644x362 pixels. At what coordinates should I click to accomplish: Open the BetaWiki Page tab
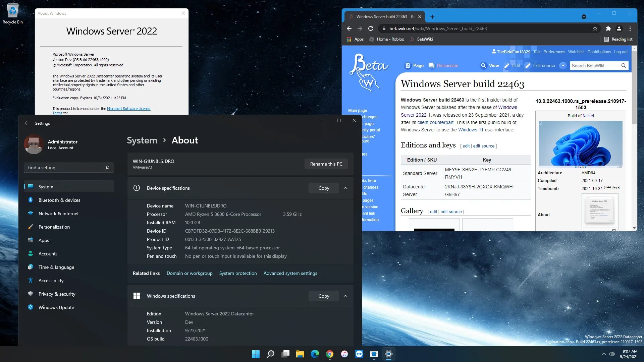[415, 66]
